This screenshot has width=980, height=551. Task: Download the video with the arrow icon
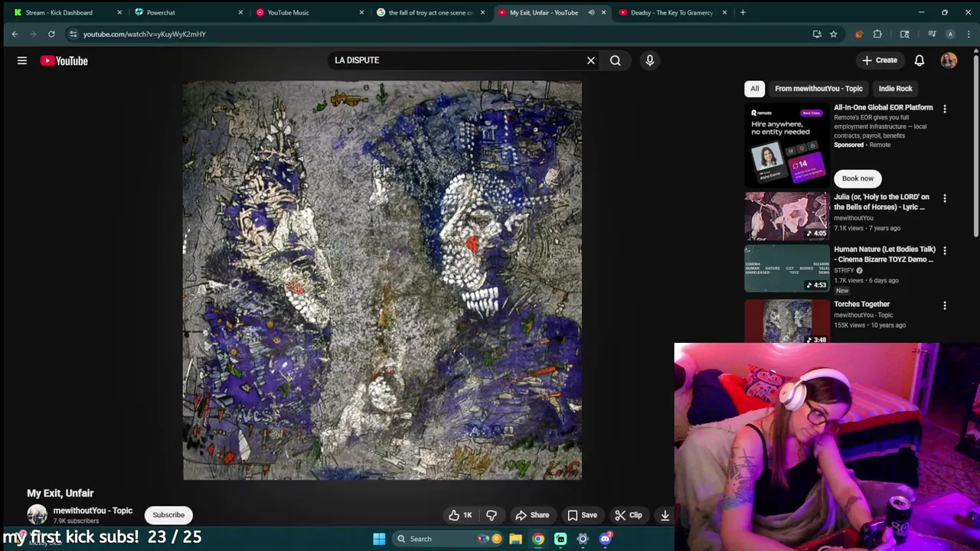click(665, 515)
